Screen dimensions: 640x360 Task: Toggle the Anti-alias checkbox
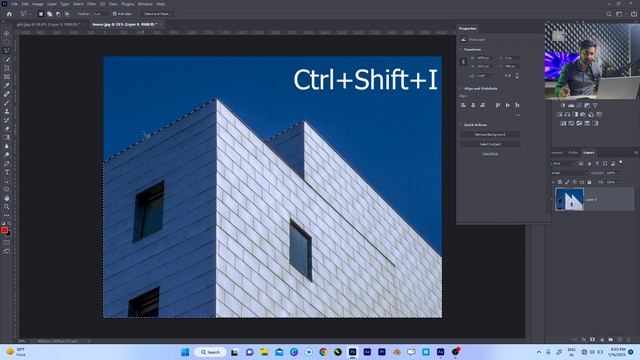click(x=115, y=14)
